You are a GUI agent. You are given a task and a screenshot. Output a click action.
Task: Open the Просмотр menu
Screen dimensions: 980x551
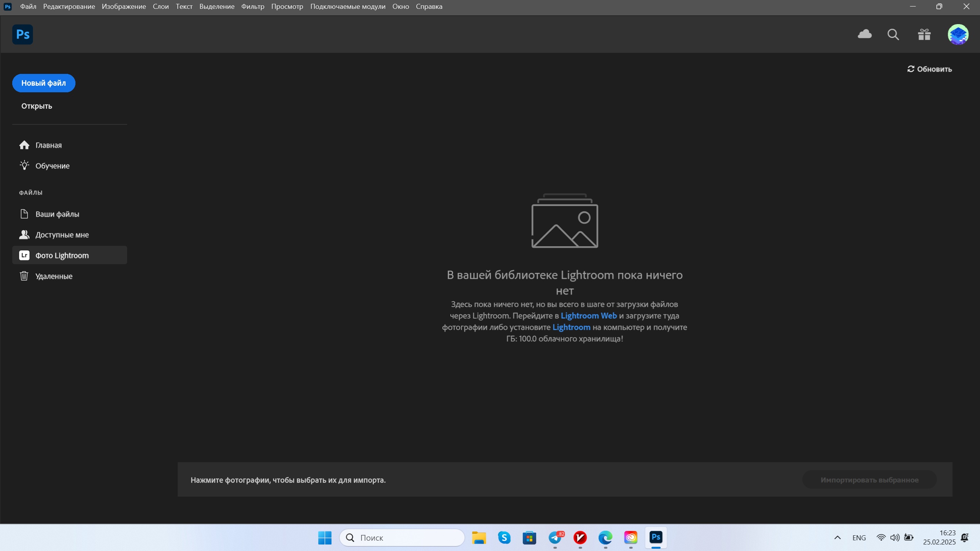287,7
